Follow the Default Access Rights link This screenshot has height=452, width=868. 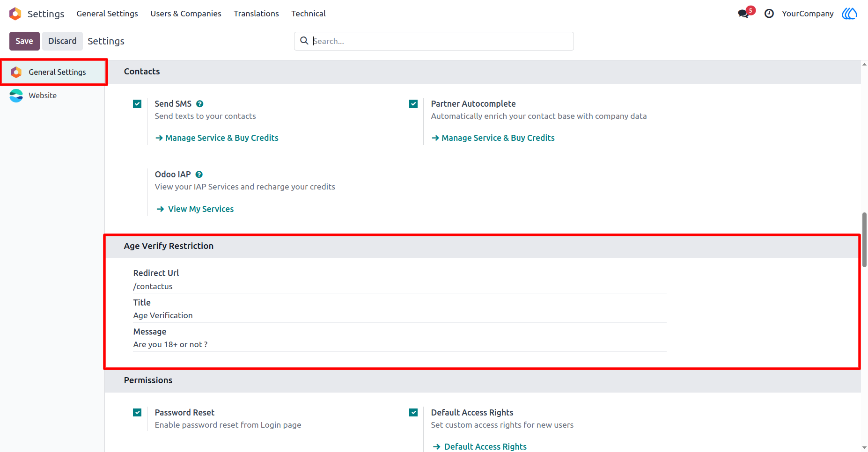pos(485,447)
